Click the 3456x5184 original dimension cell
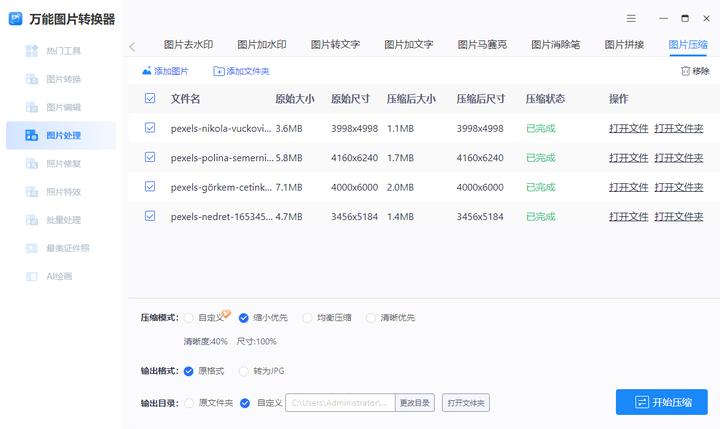The image size is (720, 429). pos(354,217)
